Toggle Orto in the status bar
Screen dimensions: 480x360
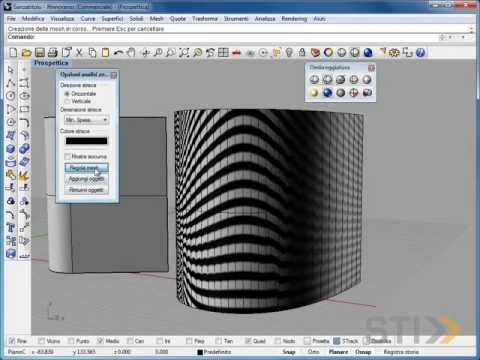[x=313, y=352]
